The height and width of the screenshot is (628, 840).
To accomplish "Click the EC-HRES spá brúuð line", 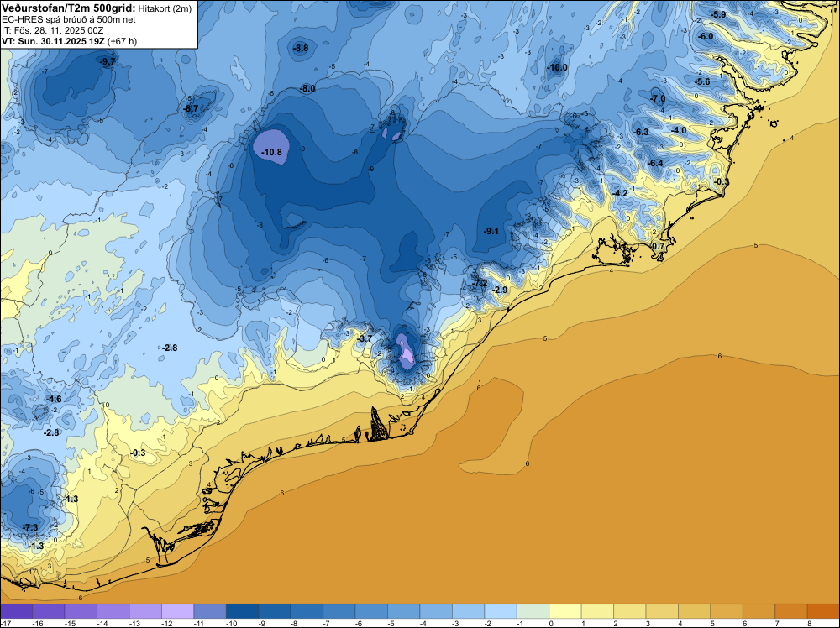I will click(69, 19).
